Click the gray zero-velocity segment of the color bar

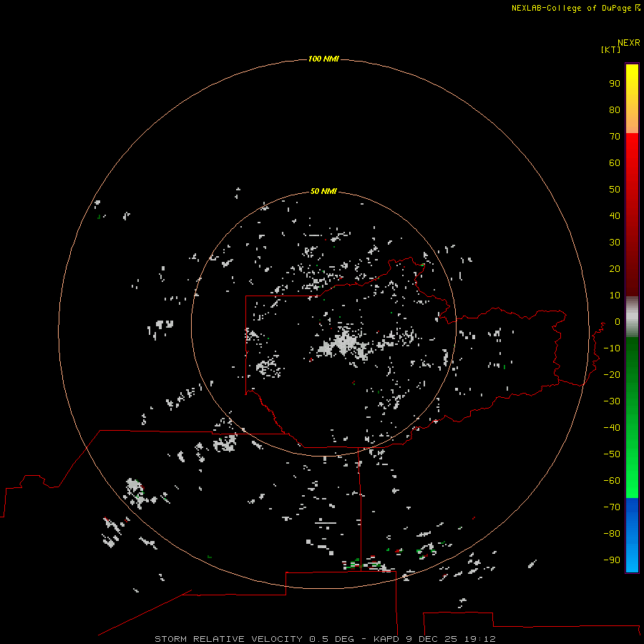632,317
